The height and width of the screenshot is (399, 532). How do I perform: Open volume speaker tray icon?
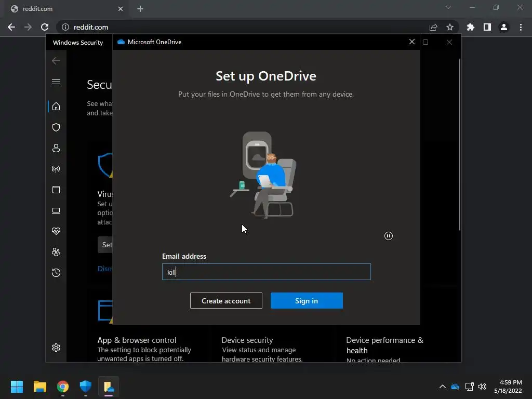point(482,387)
